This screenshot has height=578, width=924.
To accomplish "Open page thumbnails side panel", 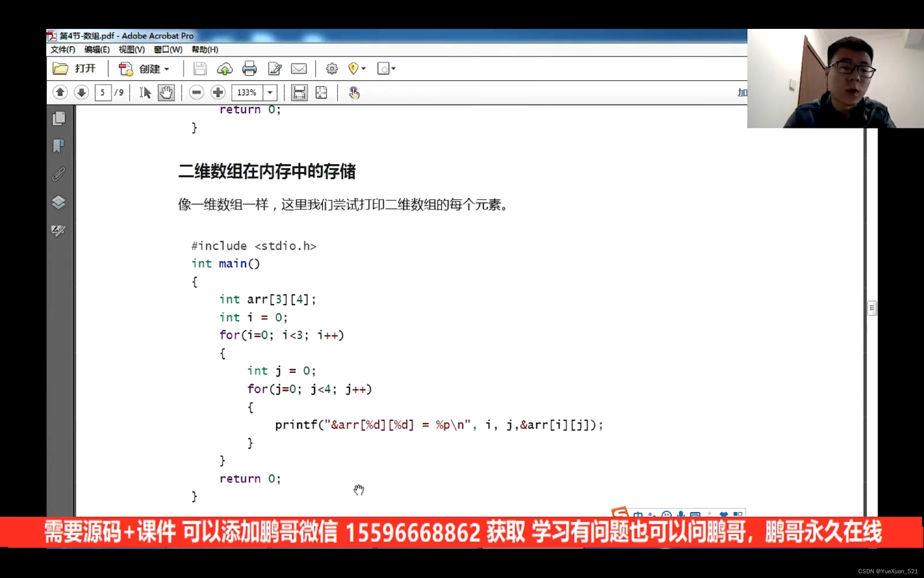I will [58, 118].
